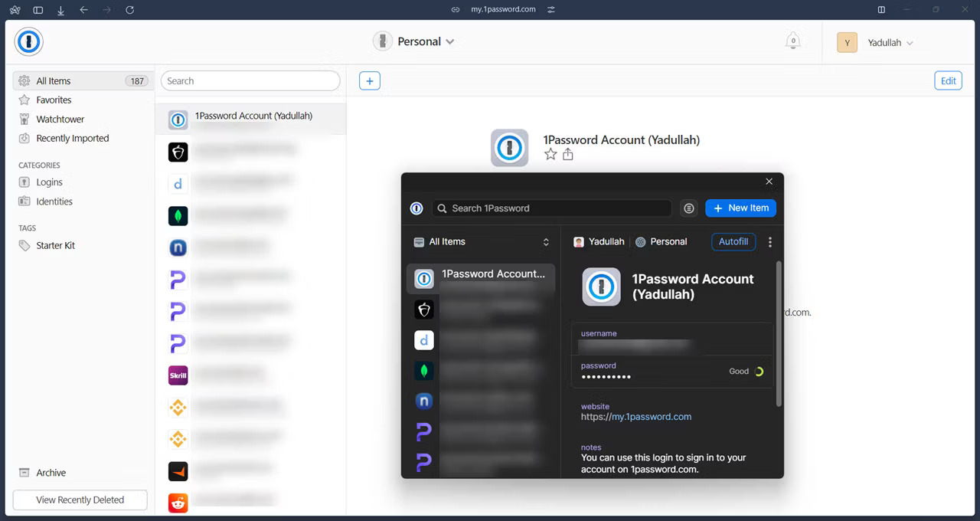The height and width of the screenshot is (521, 980).
Task: Open the three-dot options menu beside Autofill
Action: click(769, 241)
